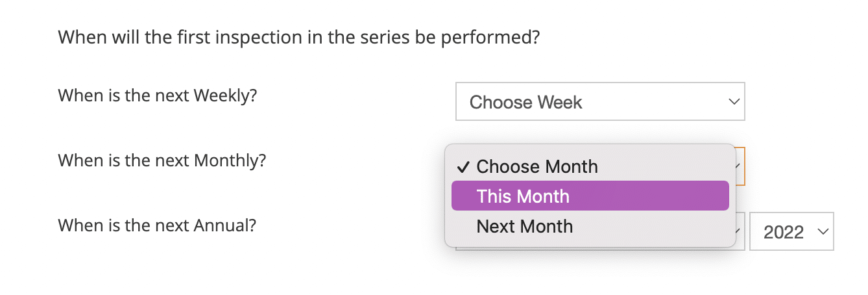Click the 'When is the next Weekly?' label
The height and width of the screenshot is (295, 868).
coord(158,96)
